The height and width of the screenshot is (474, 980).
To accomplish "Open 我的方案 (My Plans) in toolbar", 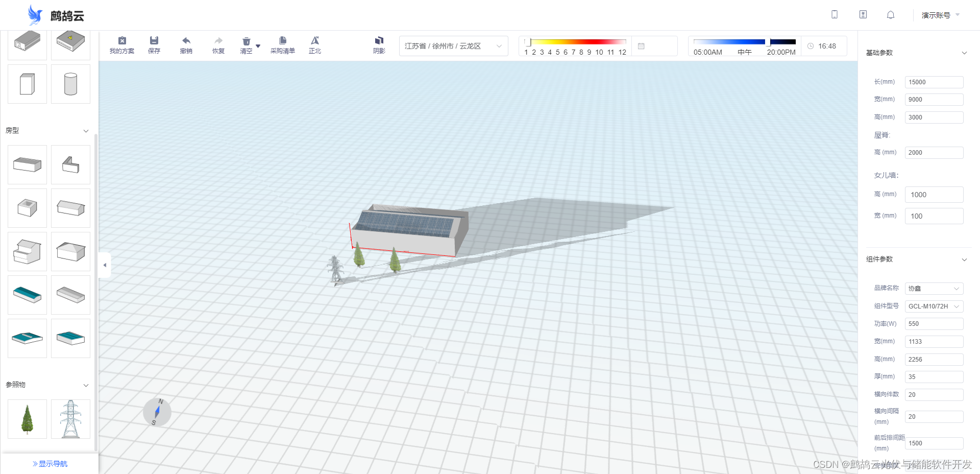I will (x=122, y=45).
